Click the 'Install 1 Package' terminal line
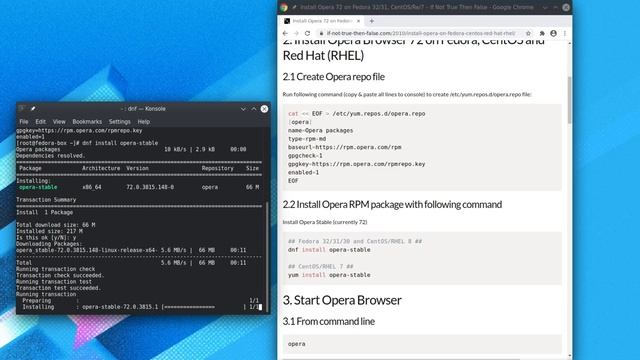Image resolution: width=640 pixels, height=360 pixels. point(44,213)
